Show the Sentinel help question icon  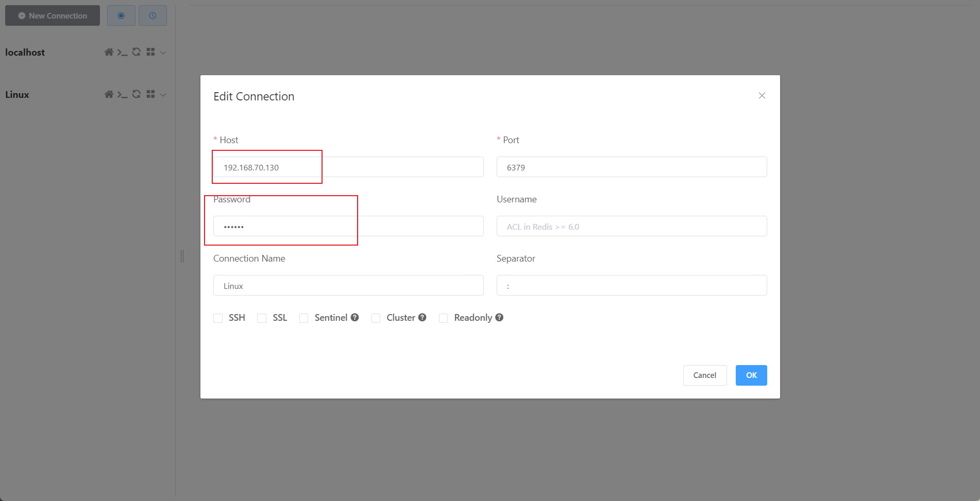pos(355,318)
